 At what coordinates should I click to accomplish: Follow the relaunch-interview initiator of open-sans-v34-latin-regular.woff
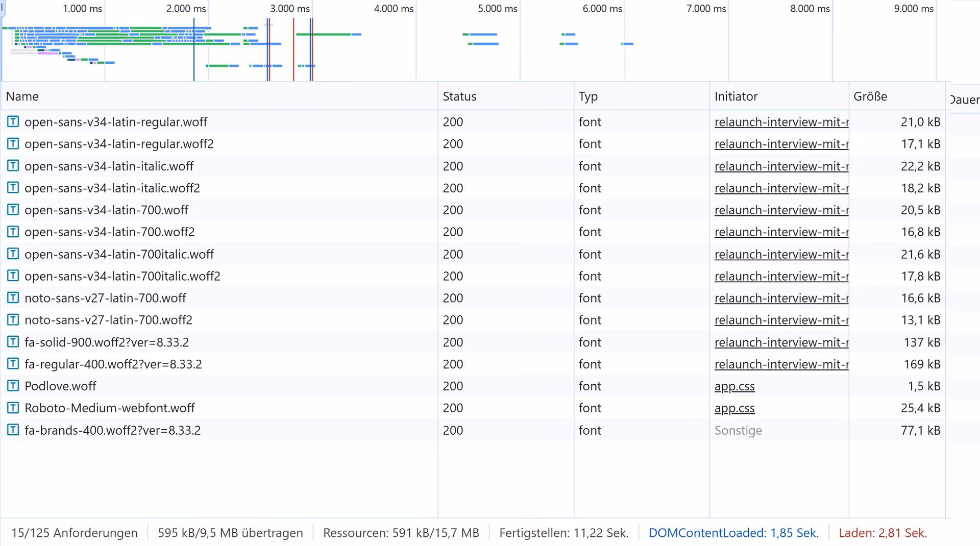point(780,122)
